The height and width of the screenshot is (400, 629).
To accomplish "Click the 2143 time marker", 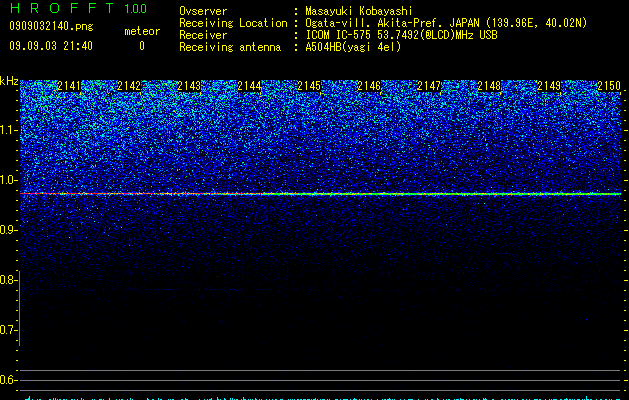I will pyautogui.click(x=189, y=86).
